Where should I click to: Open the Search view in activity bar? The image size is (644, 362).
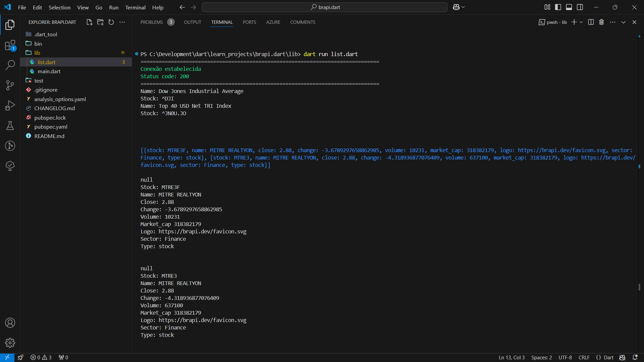pyautogui.click(x=10, y=65)
